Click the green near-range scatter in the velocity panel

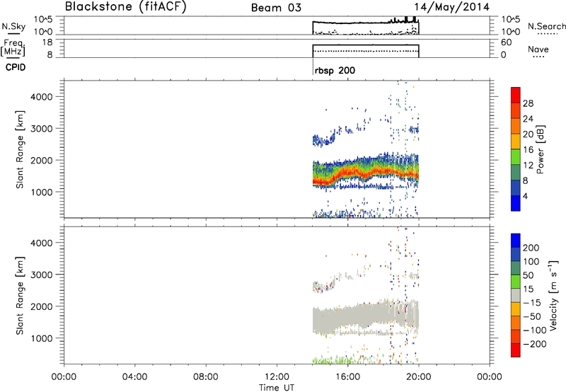pos(332,360)
